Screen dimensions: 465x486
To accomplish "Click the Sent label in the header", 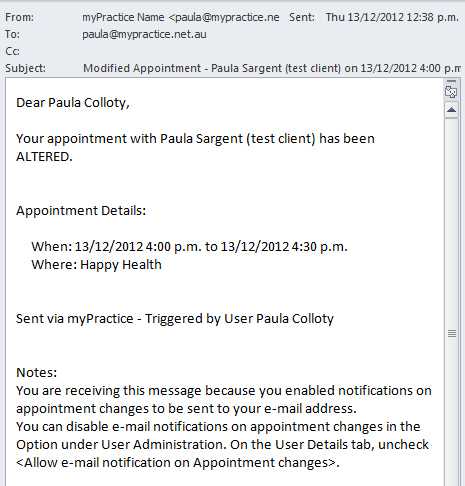I will tap(302, 17).
